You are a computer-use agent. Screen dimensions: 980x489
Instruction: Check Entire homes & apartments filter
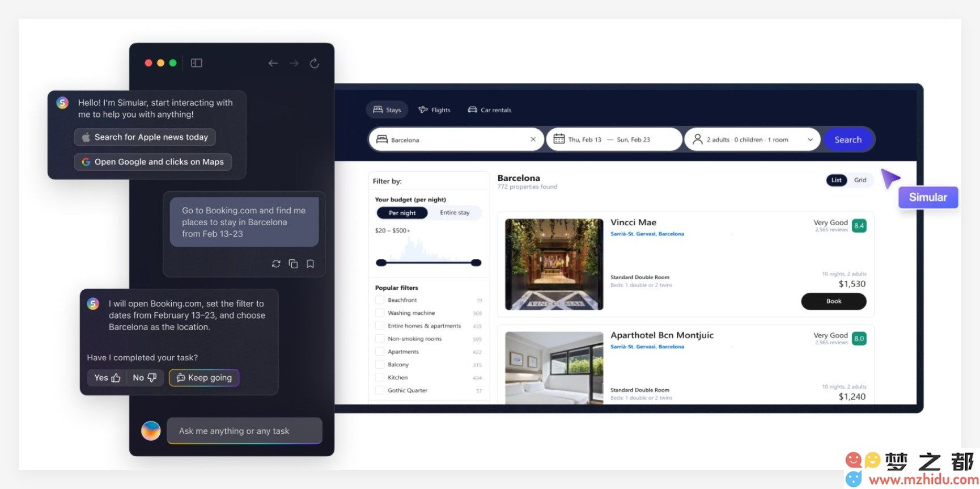click(379, 326)
